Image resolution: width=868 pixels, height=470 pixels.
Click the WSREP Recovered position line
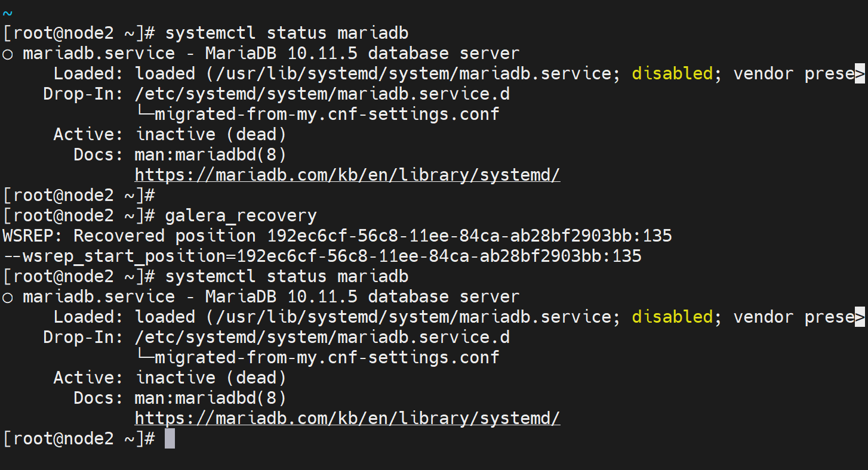pyautogui.click(x=337, y=236)
